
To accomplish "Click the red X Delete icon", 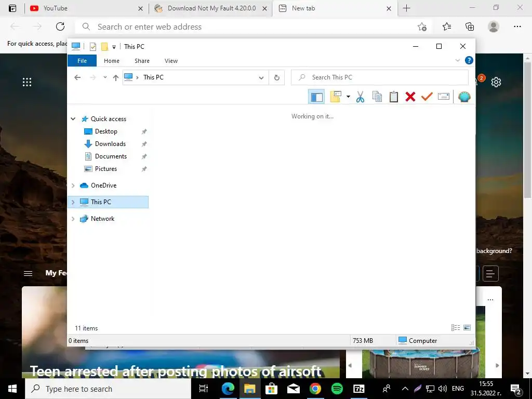I will [x=410, y=97].
